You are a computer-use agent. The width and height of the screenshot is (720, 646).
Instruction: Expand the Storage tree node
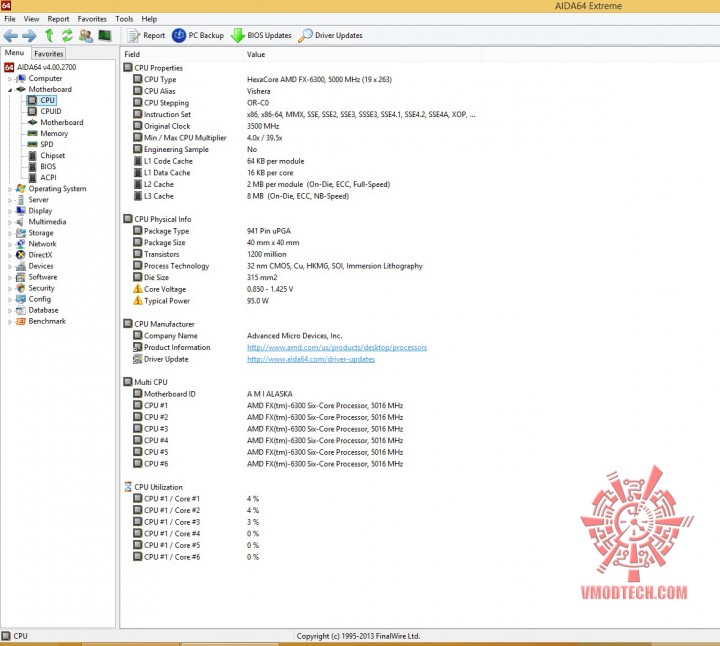10,233
